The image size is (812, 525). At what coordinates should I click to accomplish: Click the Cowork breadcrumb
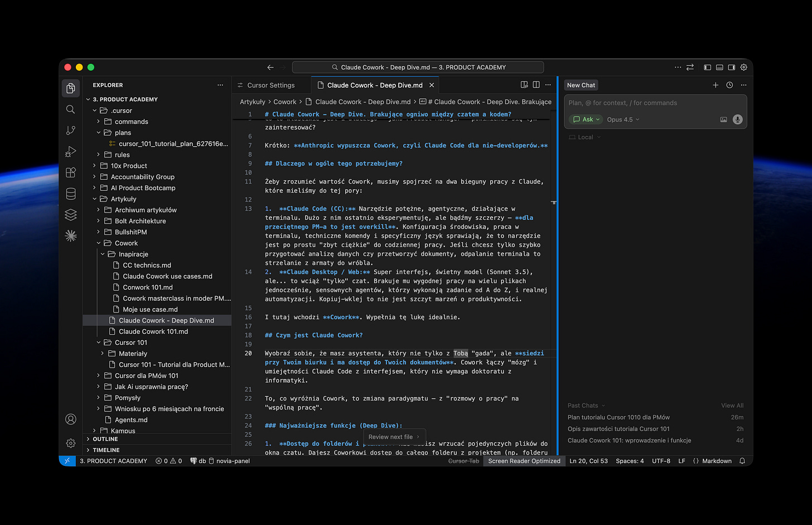pyautogui.click(x=285, y=102)
